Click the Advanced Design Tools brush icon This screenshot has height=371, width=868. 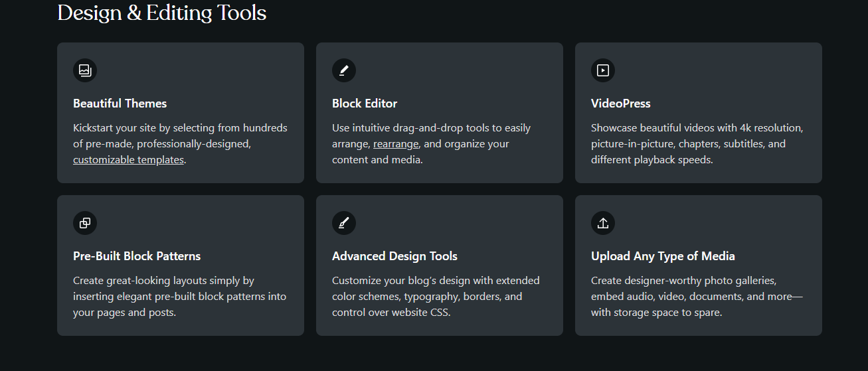tap(344, 223)
